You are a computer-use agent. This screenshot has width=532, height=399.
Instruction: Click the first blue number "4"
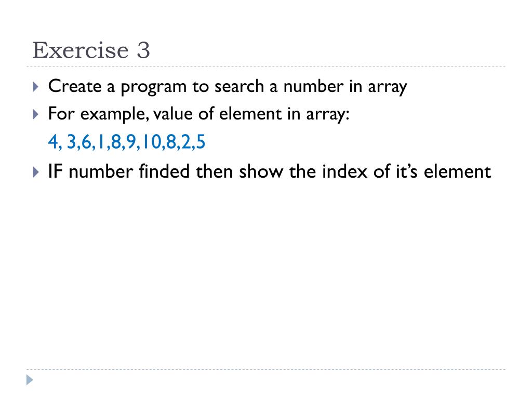(x=53, y=141)
